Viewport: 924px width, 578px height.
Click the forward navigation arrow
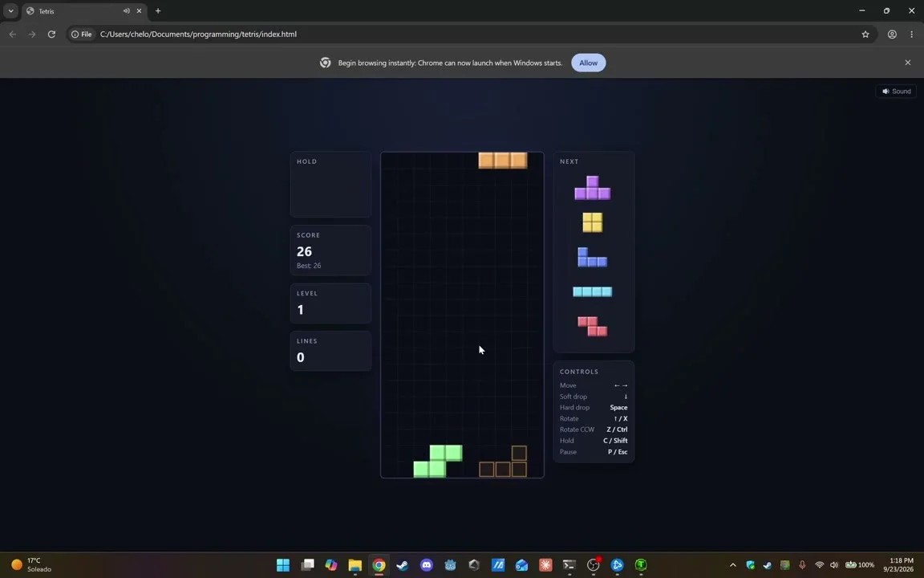pyautogui.click(x=32, y=35)
